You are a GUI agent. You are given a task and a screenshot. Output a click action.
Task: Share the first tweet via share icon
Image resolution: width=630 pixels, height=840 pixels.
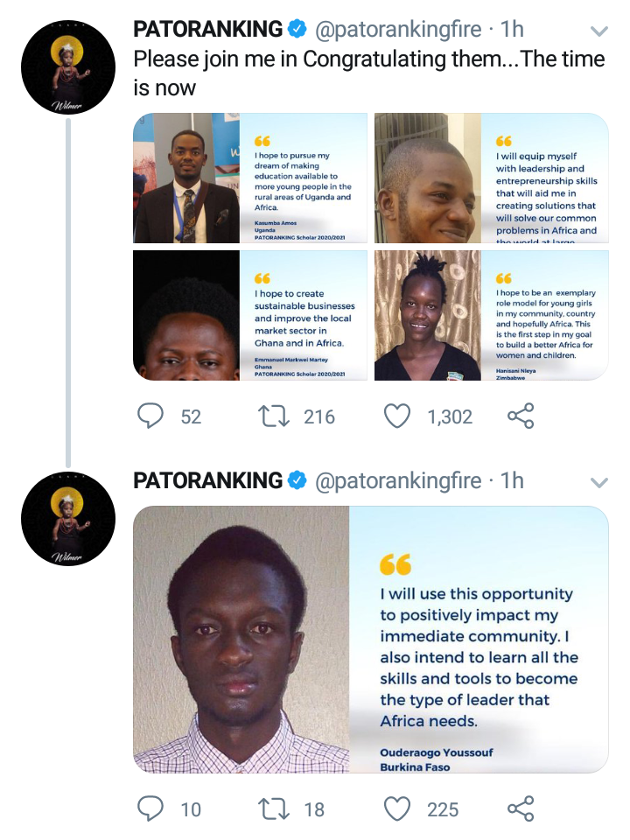521,416
